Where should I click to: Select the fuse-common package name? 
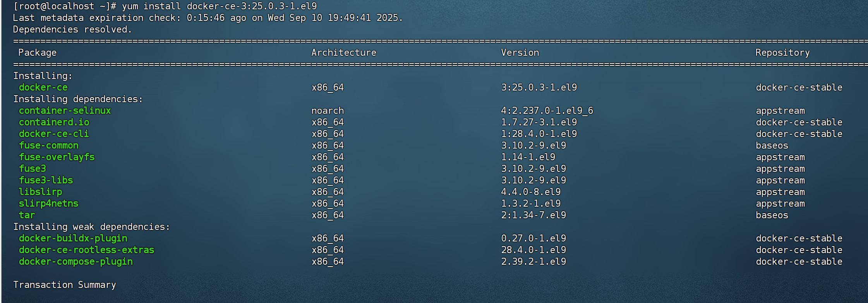49,146
